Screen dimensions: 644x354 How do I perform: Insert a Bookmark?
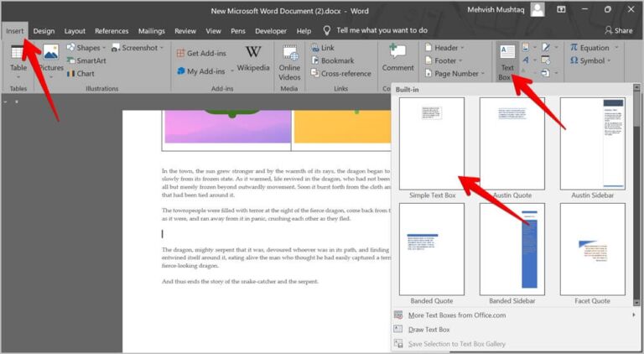click(336, 60)
